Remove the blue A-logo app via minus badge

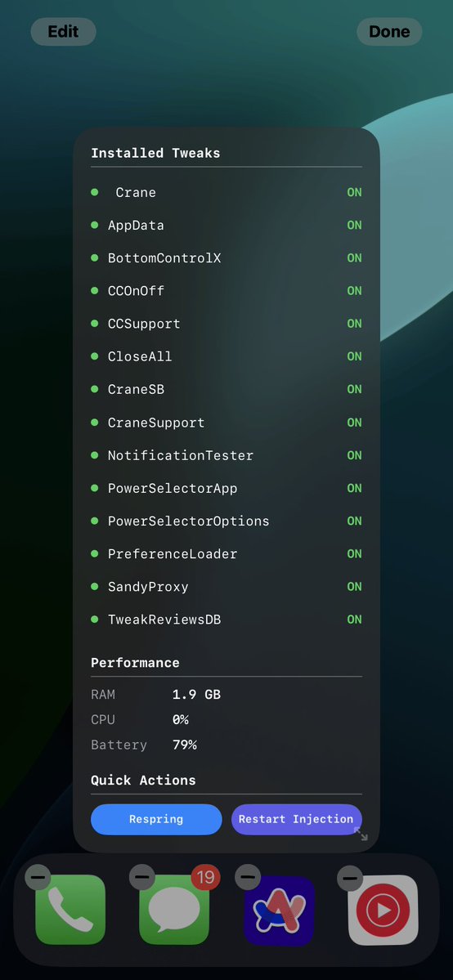247,878
